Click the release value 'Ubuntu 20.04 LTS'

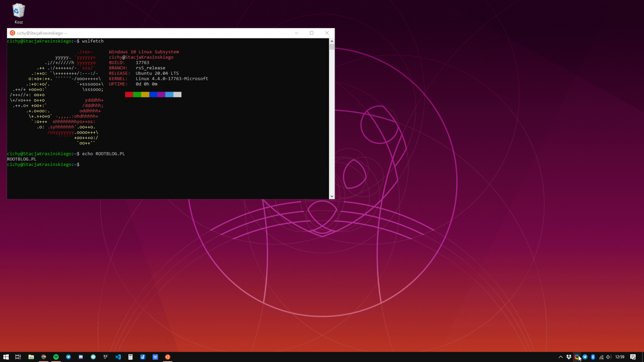point(157,74)
